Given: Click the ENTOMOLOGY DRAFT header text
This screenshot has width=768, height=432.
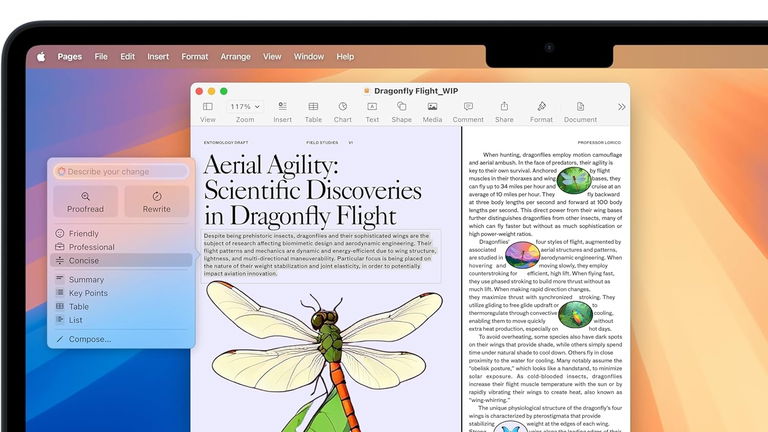Looking at the screenshot, I should (x=226, y=143).
